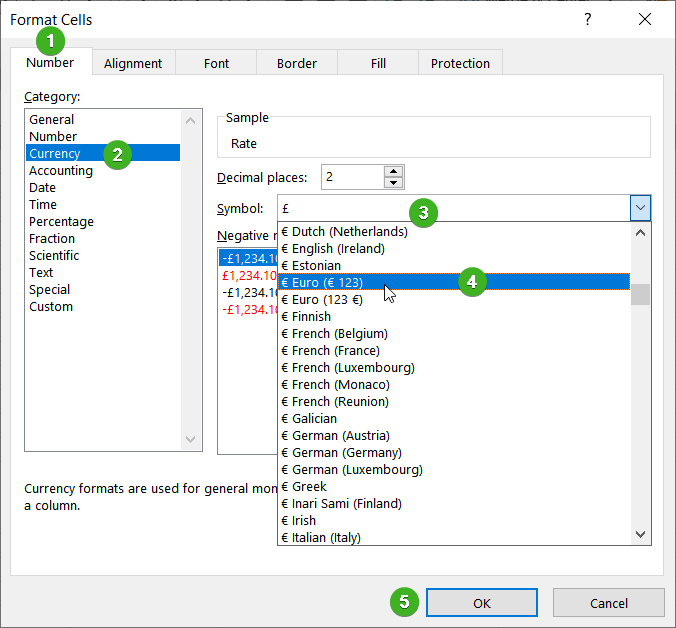Select € French (France) option
The image size is (676, 628).
(x=454, y=350)
